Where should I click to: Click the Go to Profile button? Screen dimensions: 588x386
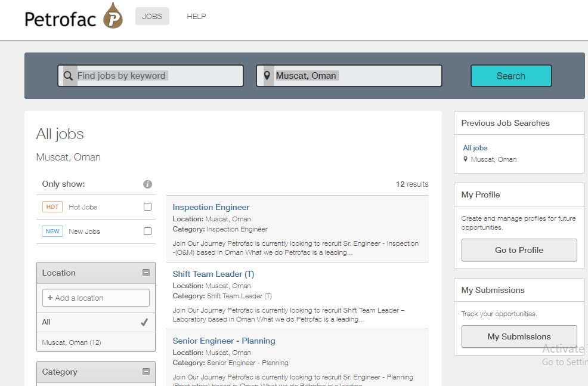coord(519,250)
